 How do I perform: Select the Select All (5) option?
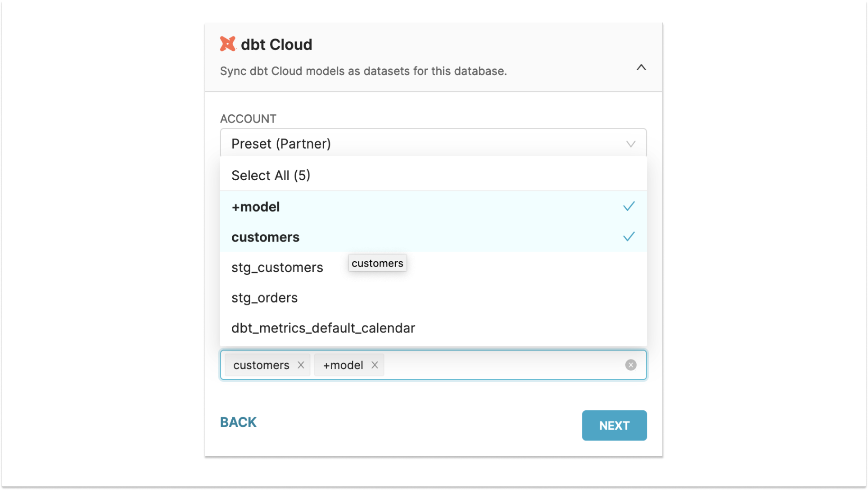point(271,175)
